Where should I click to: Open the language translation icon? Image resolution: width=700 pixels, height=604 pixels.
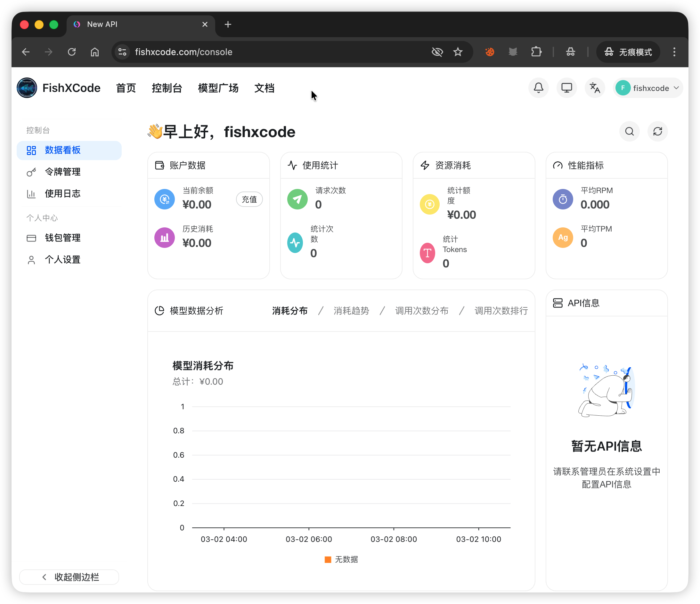pos(595,88)
